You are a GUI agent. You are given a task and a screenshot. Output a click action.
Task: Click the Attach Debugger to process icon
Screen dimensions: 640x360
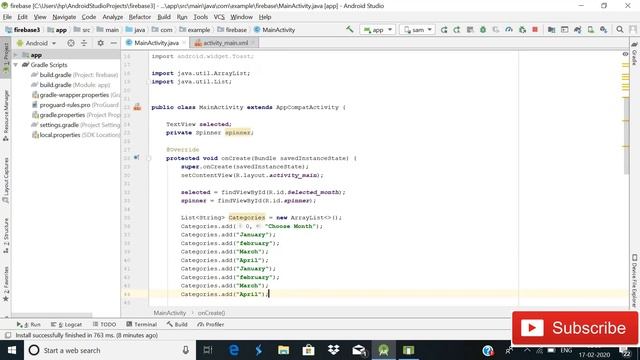pos(522,30)
